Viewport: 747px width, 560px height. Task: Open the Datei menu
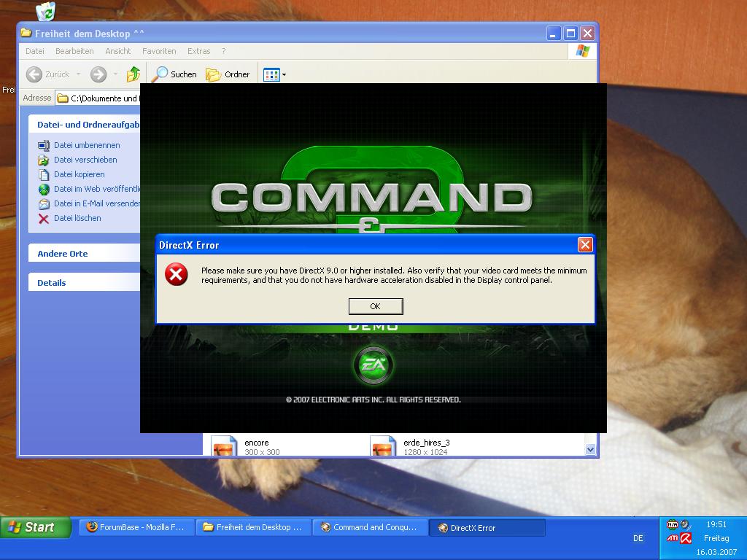pos(35,51)
